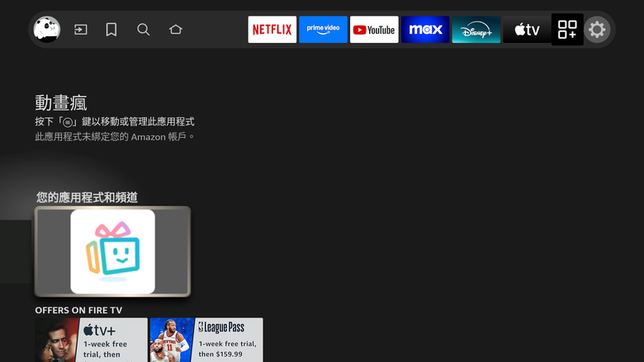644x362 pixels.
Task: Click the 按下鍵以移動或管理此應用程式 hint text
Action: pos(115,122)
